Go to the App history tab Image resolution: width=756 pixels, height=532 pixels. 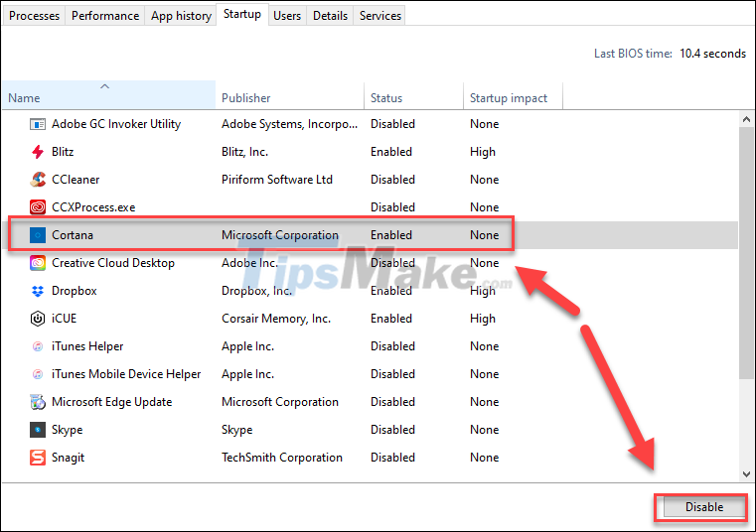point(181,16)
